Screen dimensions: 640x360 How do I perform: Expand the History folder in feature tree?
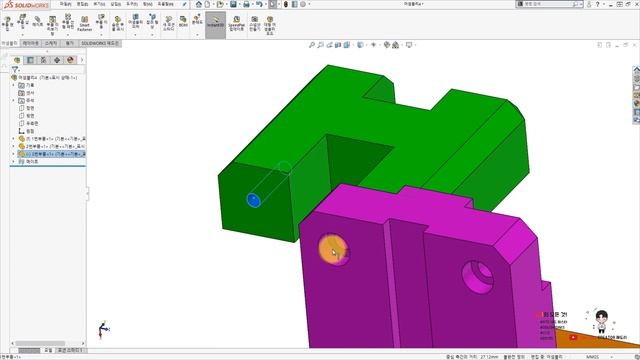click(x=13, y=85)
